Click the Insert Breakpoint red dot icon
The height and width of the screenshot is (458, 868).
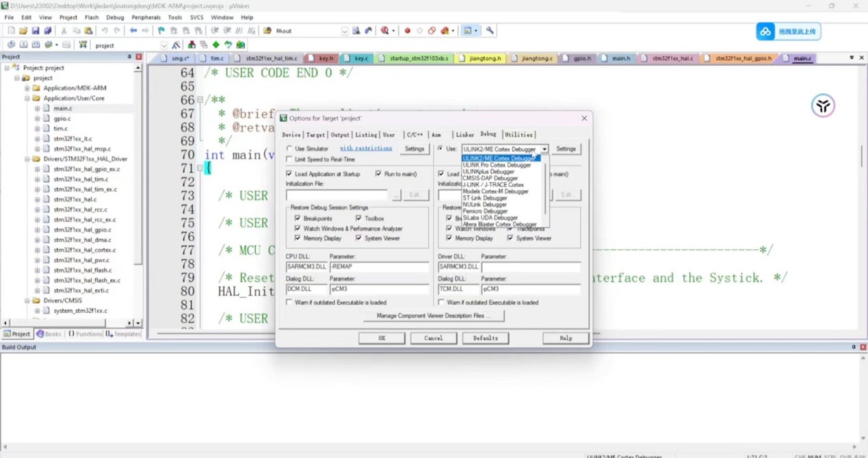(408, 31)
